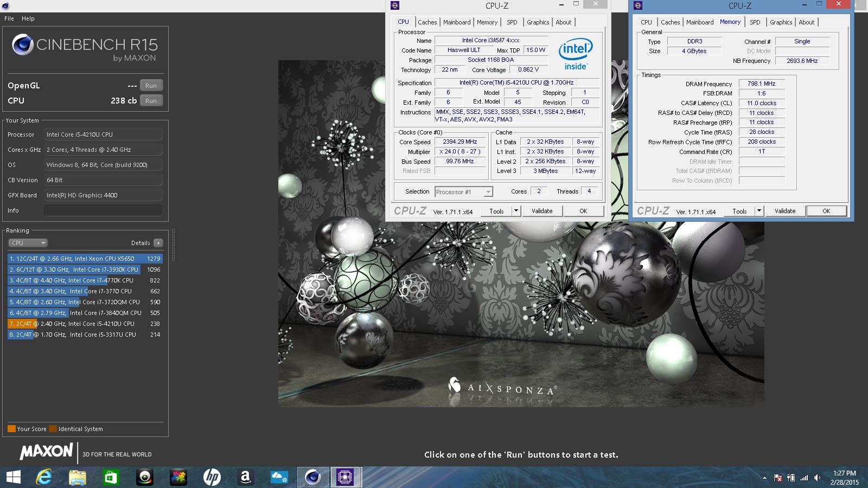The image size is (868, 488).
Task: Select ranking row Core i7-4770K CPU
Action: pyautogui.click(x=85, y=280)
